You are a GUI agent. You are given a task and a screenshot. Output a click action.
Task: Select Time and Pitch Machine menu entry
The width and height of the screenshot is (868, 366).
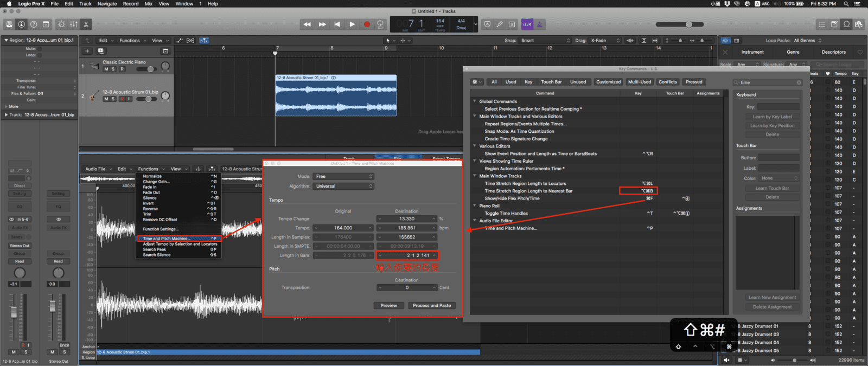pyautogui.click(x=179, y=239)
